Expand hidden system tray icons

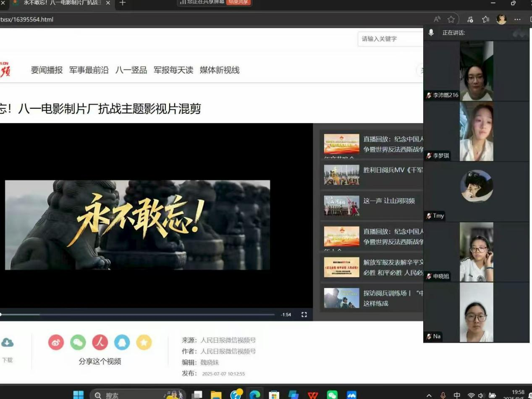click(x=429, y=395)
